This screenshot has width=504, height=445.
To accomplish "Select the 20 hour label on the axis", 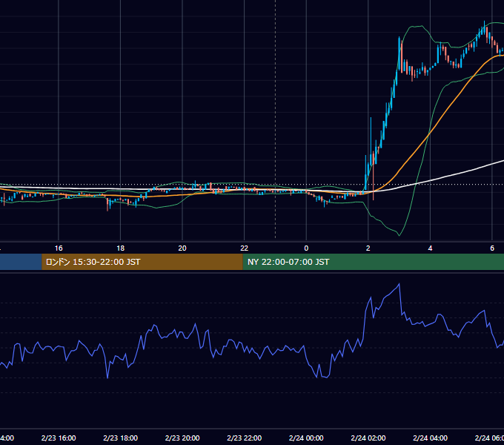I will click(x=182, y=248).
